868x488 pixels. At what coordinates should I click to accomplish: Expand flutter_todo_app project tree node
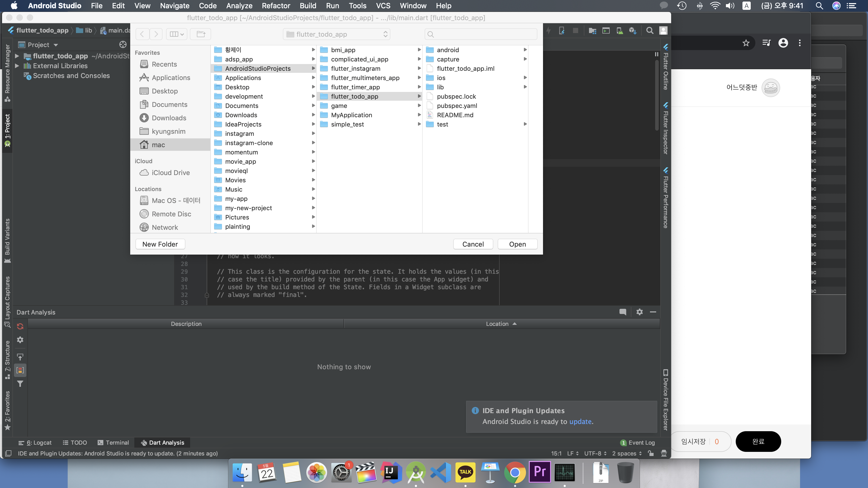point(17,56)
